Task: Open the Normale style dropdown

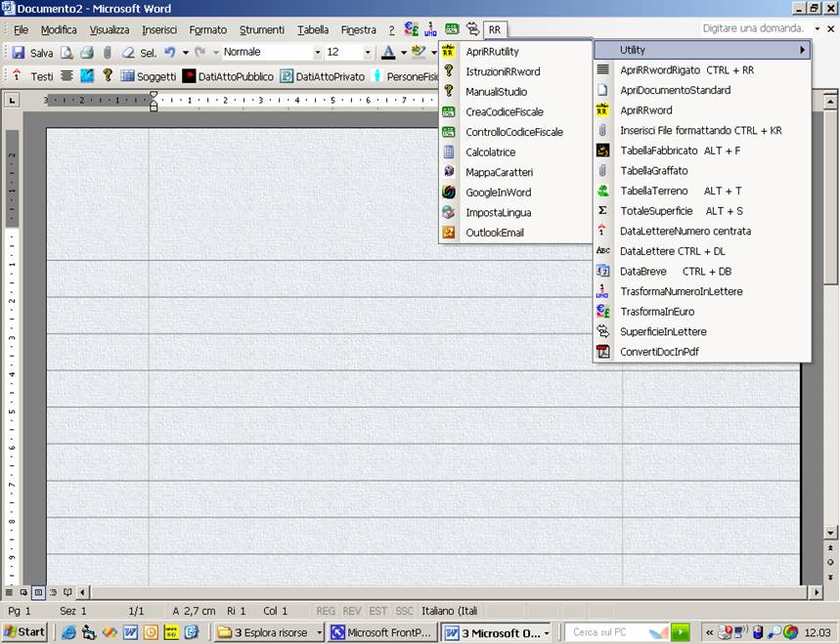Action: [x=318, y=53]
